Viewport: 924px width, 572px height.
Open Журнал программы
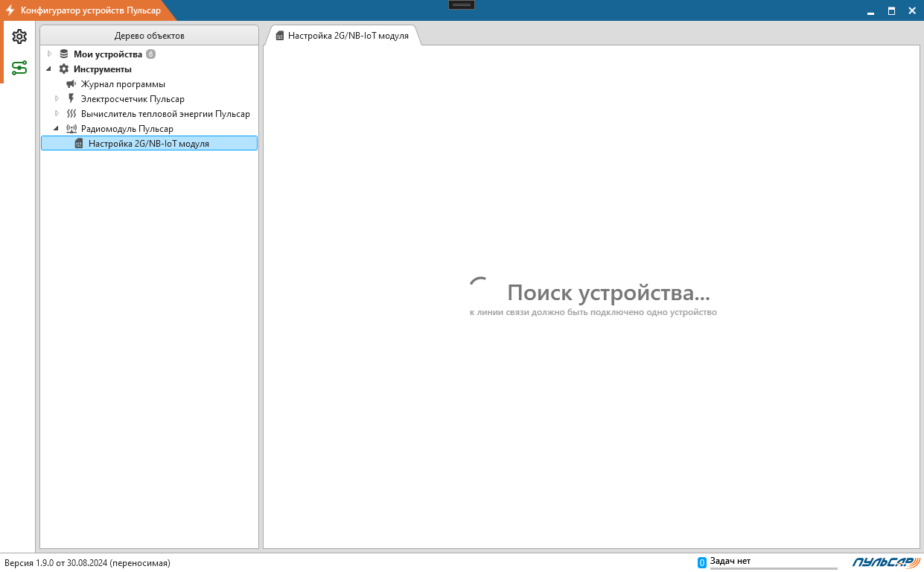tap(123, 84)
